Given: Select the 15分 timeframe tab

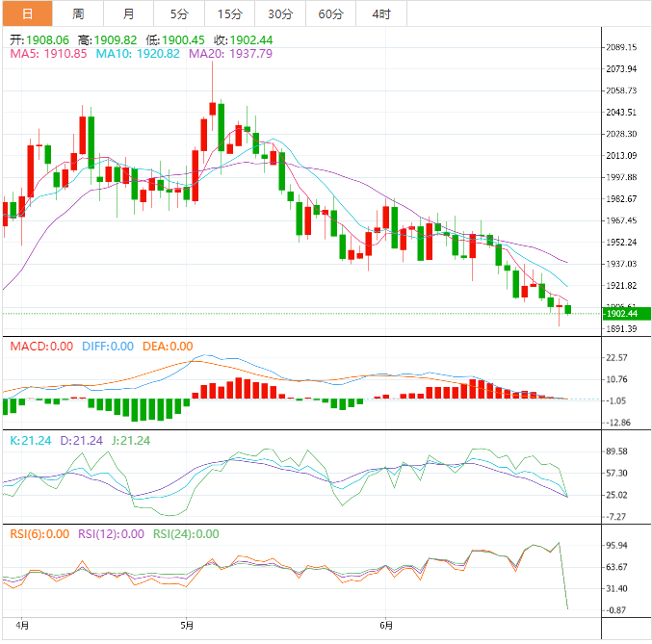Looking at the screenshot, I should click(x=229, y=13).
